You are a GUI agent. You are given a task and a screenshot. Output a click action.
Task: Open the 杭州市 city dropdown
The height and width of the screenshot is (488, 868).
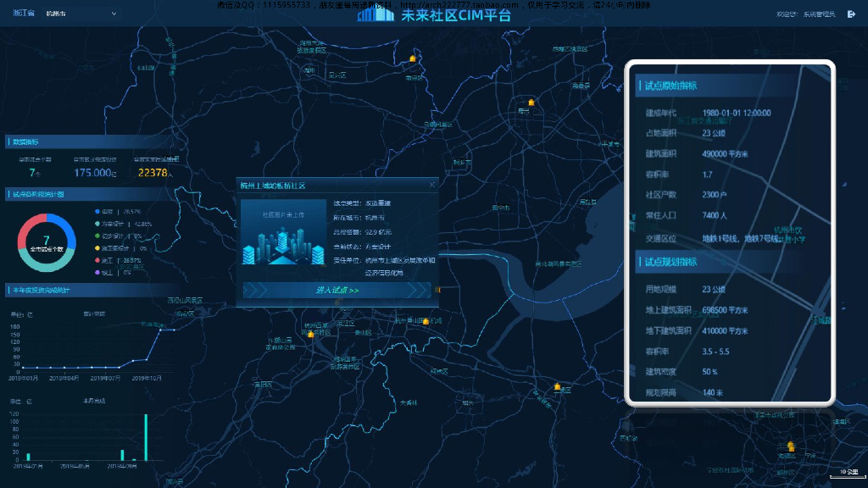(x=81, y=14)
